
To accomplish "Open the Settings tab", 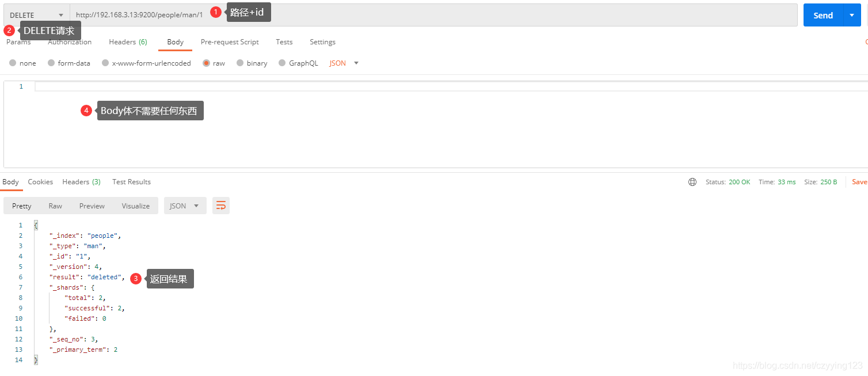I will [x=322, y=42].
